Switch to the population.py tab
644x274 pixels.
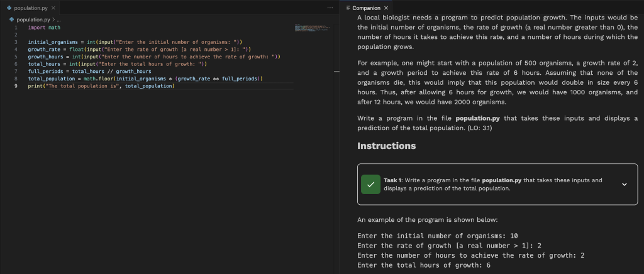pyautogui.click(x=30, y=8)
